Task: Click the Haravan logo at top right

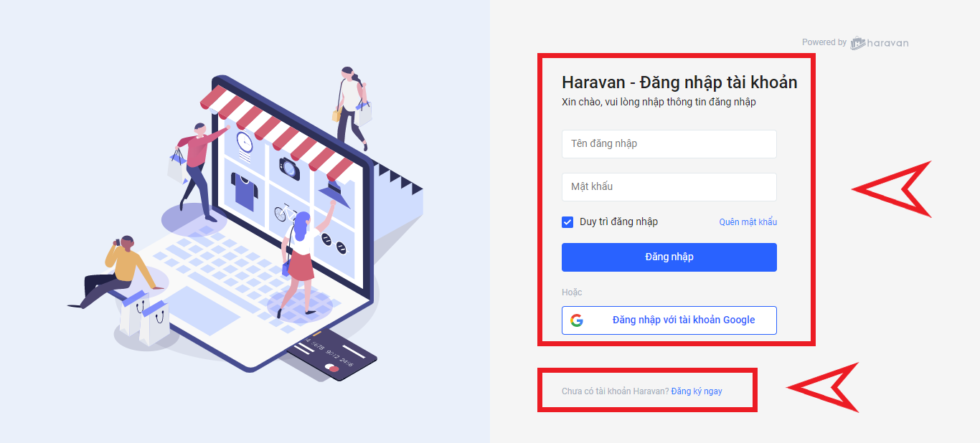Action: [x=880, y=43]
